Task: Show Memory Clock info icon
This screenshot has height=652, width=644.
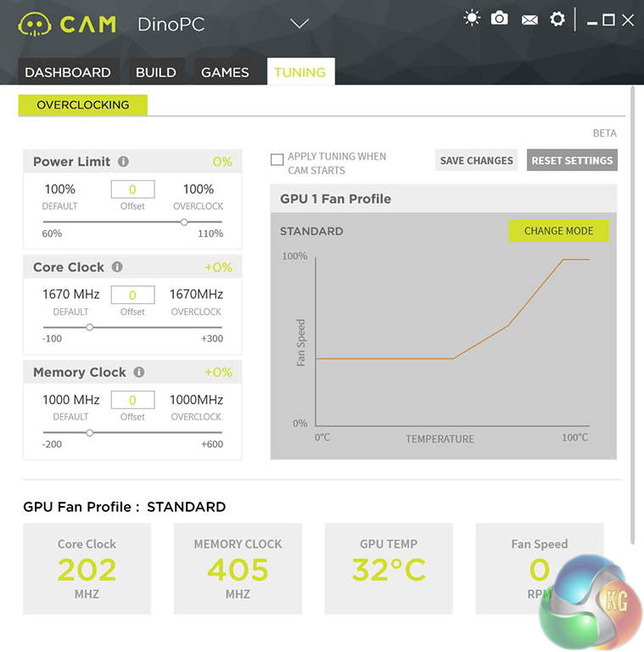Action: pos(139,372)
